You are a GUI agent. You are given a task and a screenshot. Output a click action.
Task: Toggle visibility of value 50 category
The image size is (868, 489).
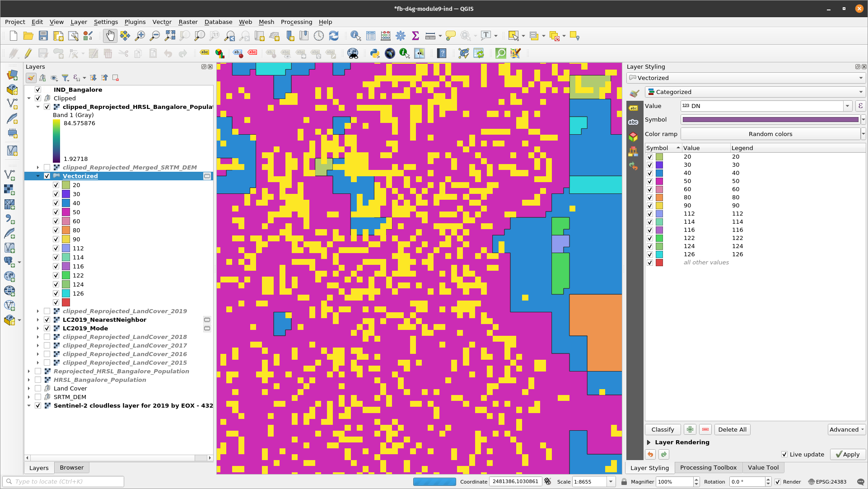tap(56, 212)
